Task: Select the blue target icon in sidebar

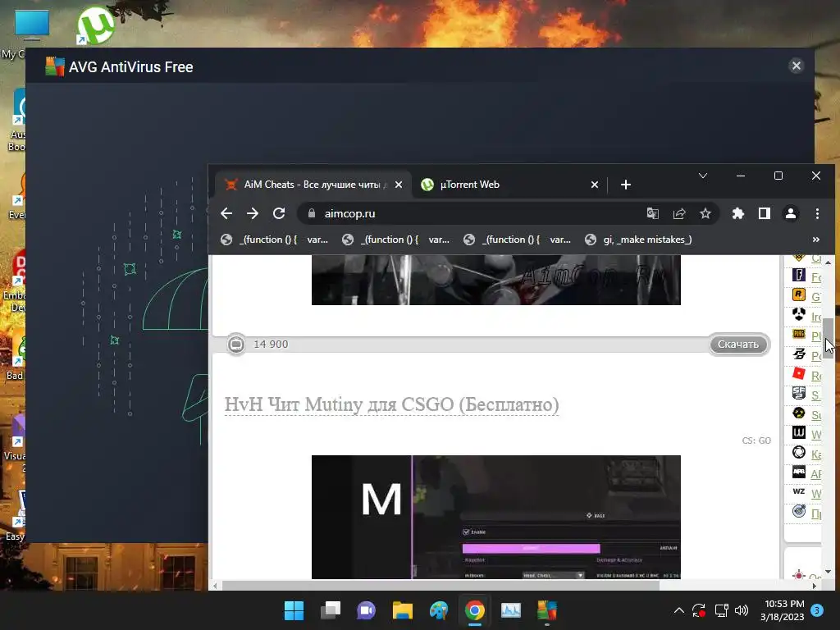Action: (x=799, y=511)
